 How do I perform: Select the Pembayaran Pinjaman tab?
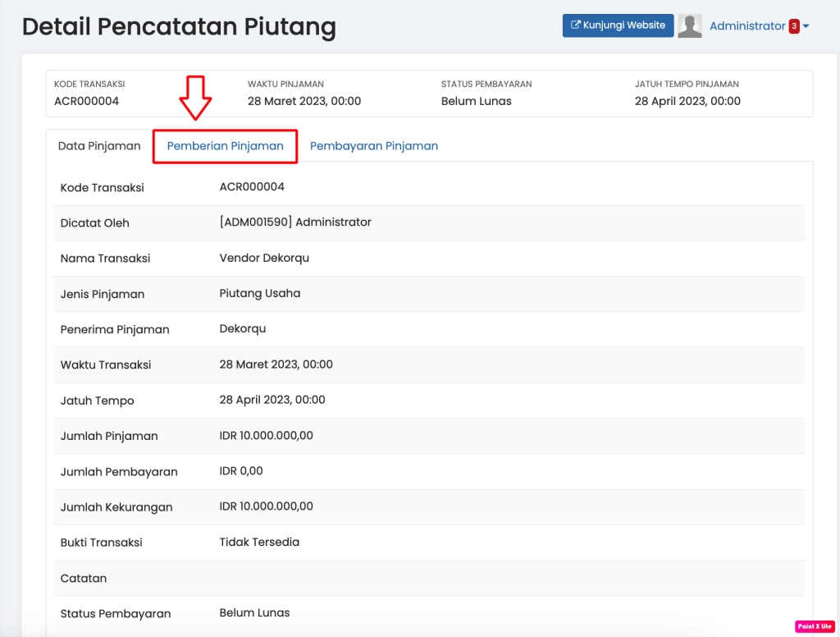pyautogui.click(x=374, y=145)
